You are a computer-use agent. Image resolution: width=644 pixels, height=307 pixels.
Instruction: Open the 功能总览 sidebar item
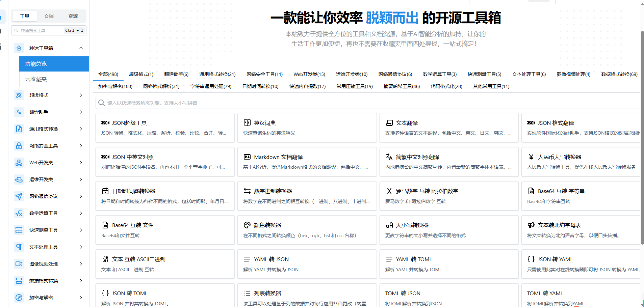tap(54, 64)
